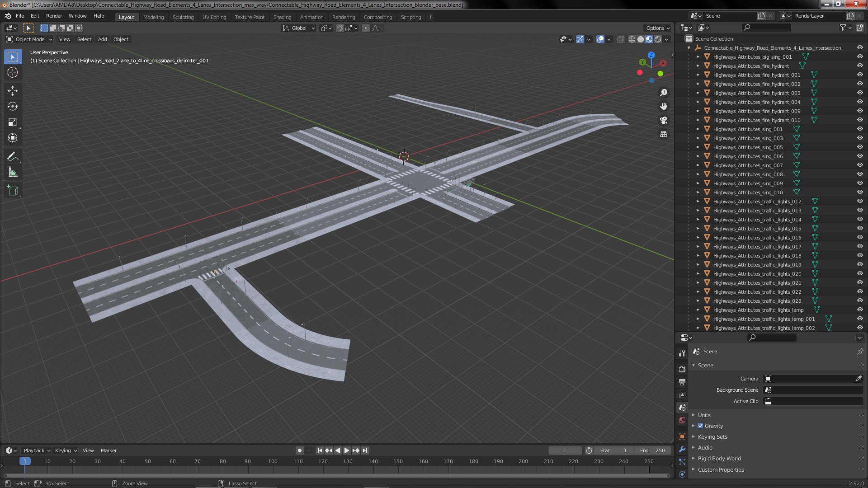This screenshot has height=488, width=868.
Task: Select the 3D Cursor tool
Action: (13, 72)
